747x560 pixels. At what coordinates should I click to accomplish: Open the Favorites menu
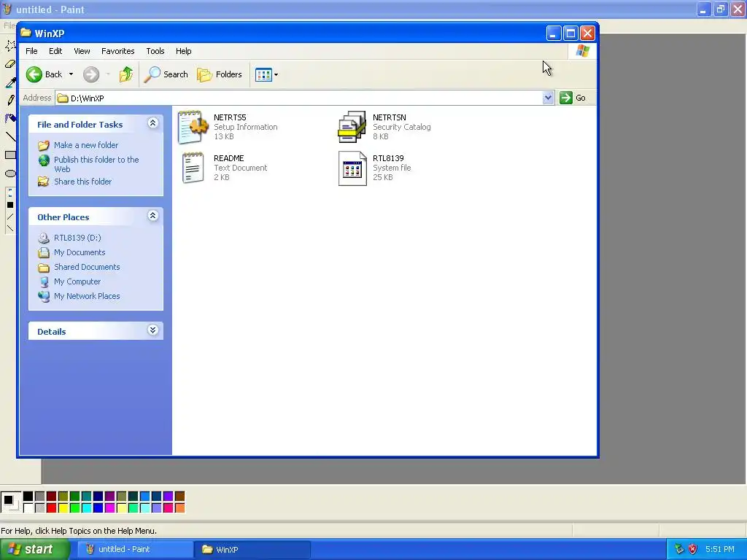pyautogui.click(x=117, y=51)
